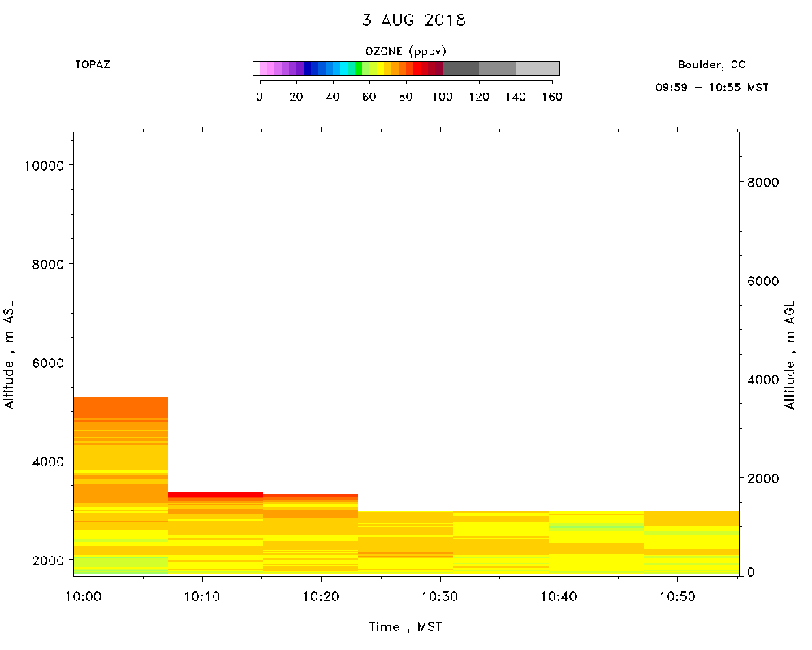This screenshot has width=812, height=650.
Task: Click the colorbar tick label '0'
Action: pos(260,97)
